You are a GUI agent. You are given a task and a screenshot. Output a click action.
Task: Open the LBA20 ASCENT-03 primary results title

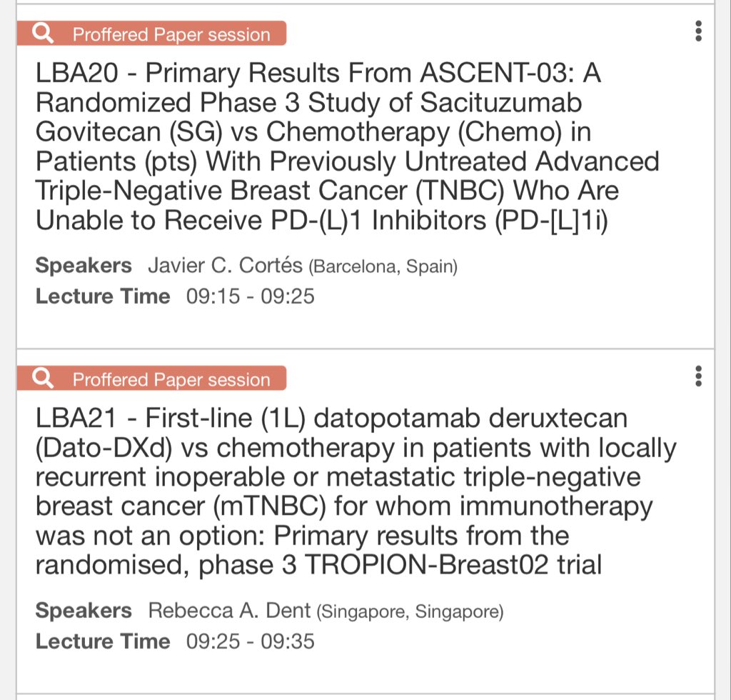[318, 74]
